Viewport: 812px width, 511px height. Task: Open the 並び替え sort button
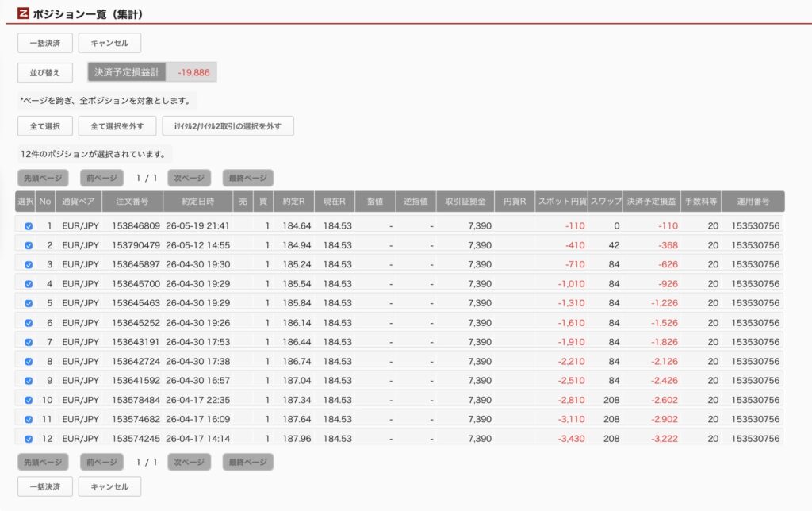tap(45, 72)
